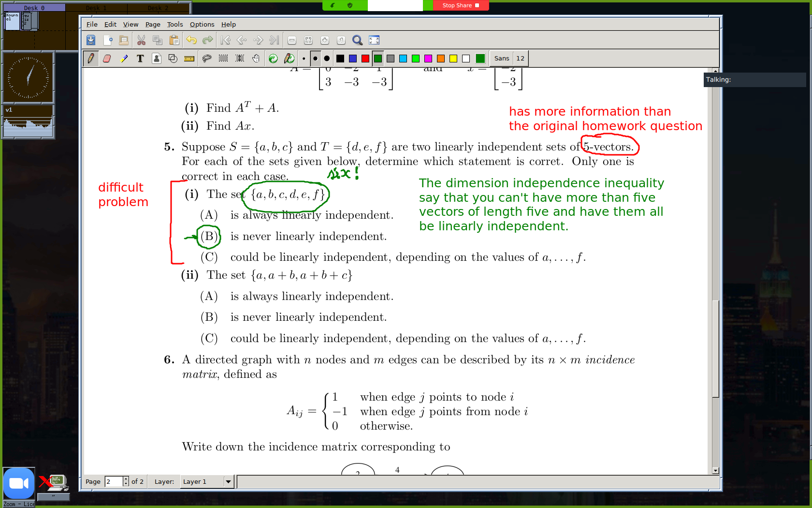812x508 pixels.
Task: Toggle fullscreen mode icon
Action: [374, 40]
